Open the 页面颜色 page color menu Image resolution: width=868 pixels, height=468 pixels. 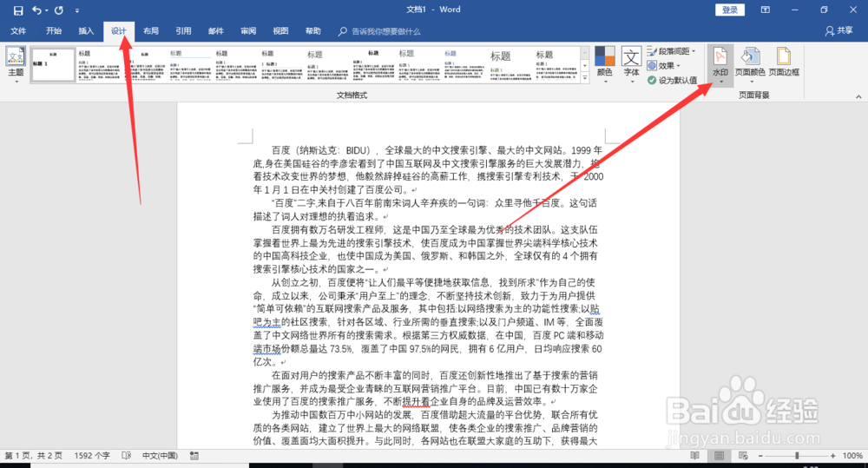point(750,65)
